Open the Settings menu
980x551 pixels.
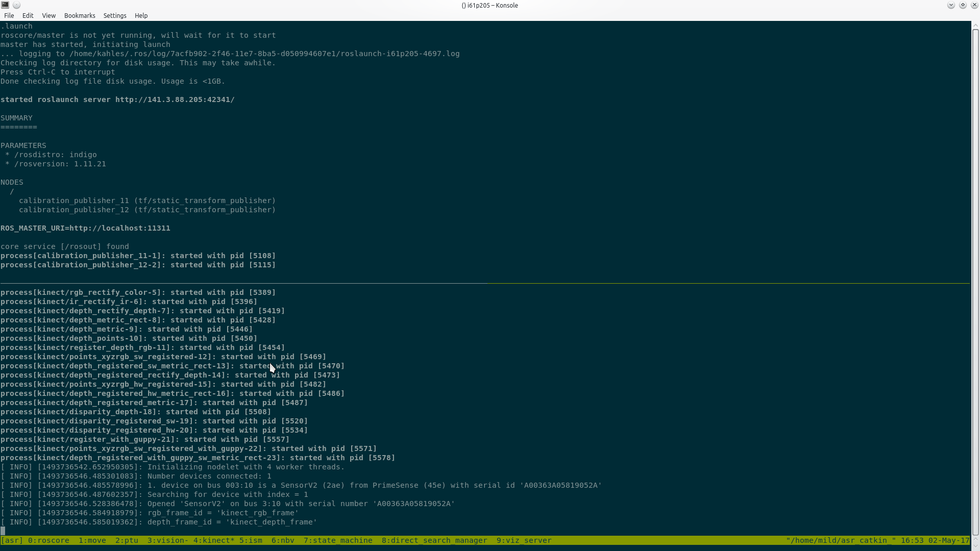point(115,16)
